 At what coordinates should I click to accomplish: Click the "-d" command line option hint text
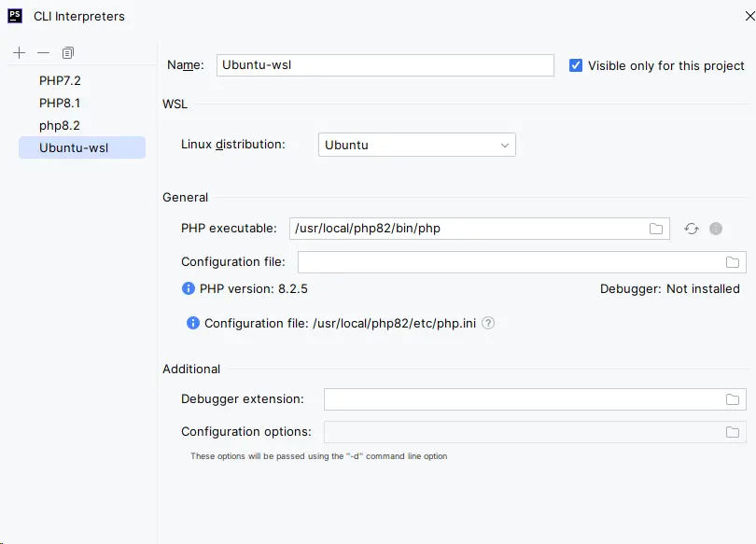click(x=318, y=456)
